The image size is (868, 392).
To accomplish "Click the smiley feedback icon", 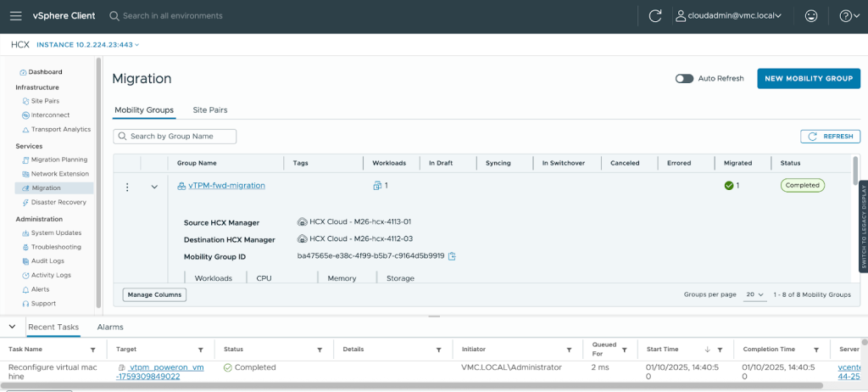I will [810, 15].
